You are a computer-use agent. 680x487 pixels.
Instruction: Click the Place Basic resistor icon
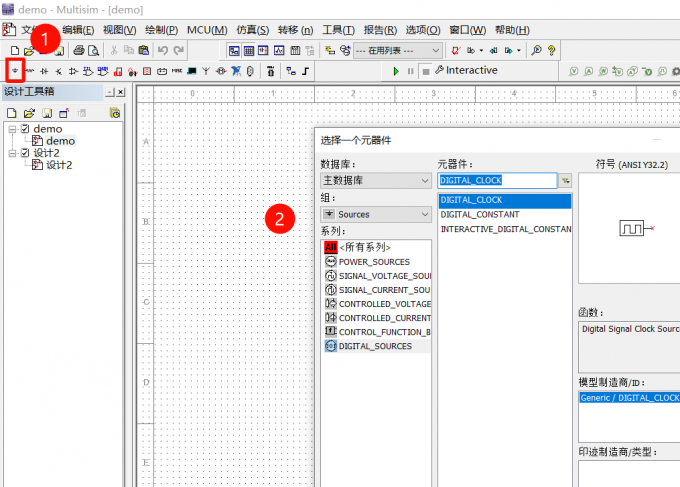30,71
